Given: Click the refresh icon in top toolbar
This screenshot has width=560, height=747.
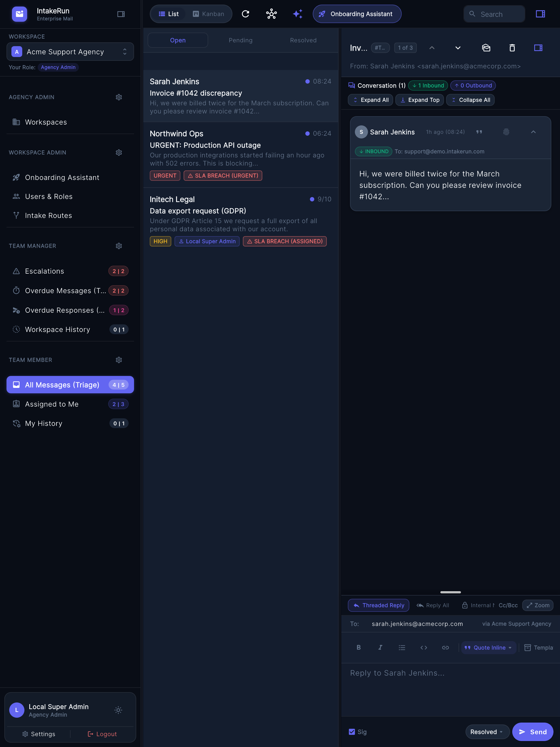Looking at the screenshot, I should pos(245,14).
